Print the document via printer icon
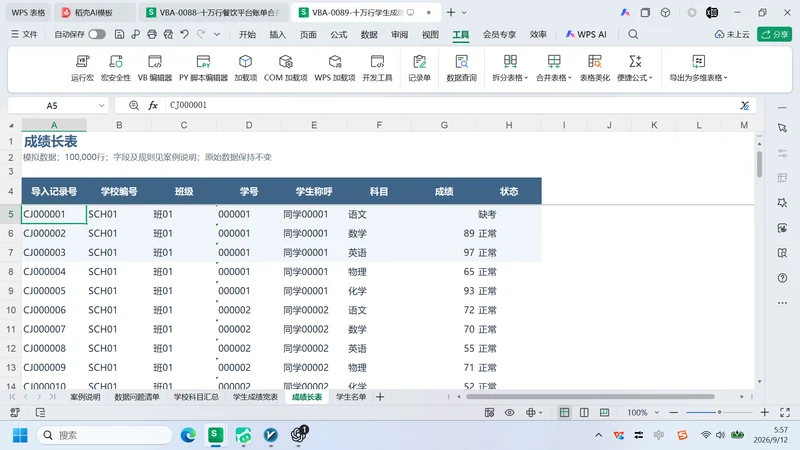This screenshot has width=800, height=450. [x=152, y=34]
